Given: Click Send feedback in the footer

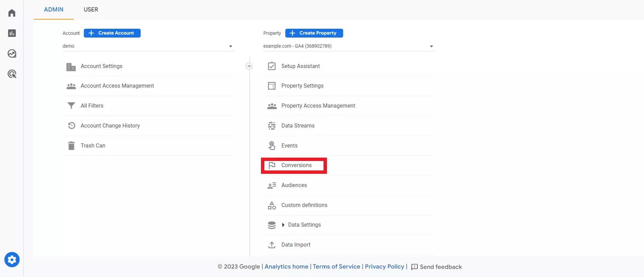Looking at the screenshot, I should [436, 267].
